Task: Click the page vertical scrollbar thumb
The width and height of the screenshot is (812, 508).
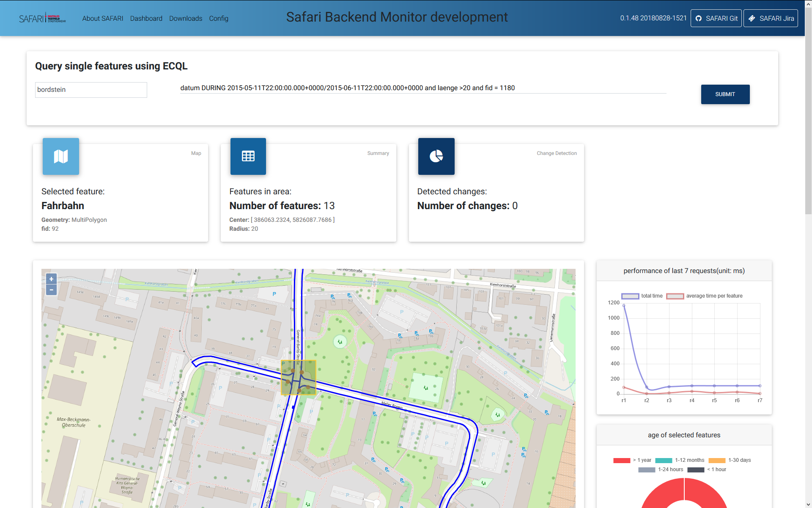Action: pos(808,110)
